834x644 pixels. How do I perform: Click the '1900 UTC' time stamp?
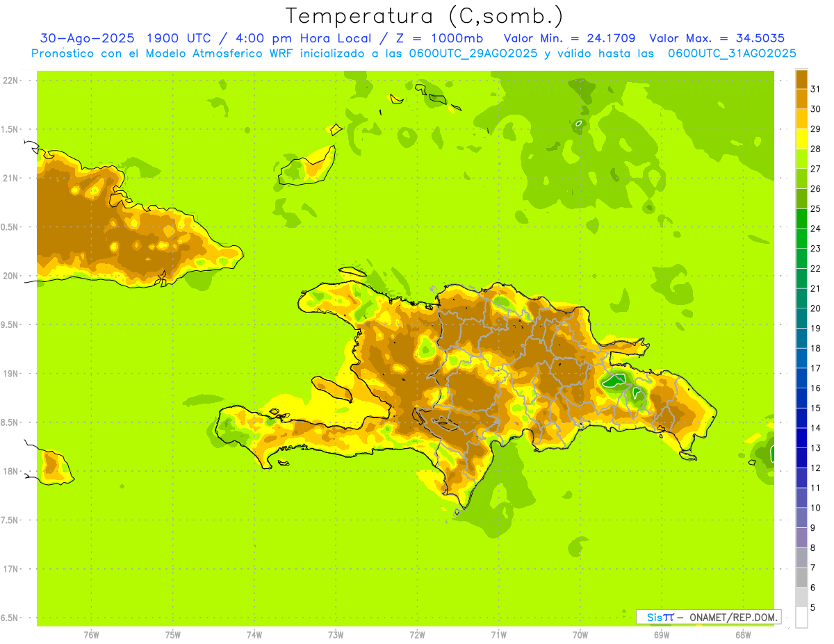(x=179, y=38)
